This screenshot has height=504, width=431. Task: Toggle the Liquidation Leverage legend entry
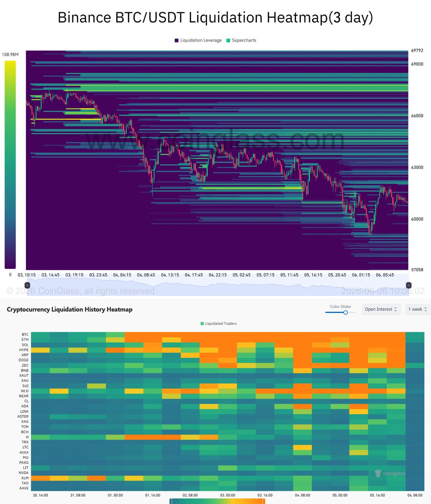pos(198,40)
